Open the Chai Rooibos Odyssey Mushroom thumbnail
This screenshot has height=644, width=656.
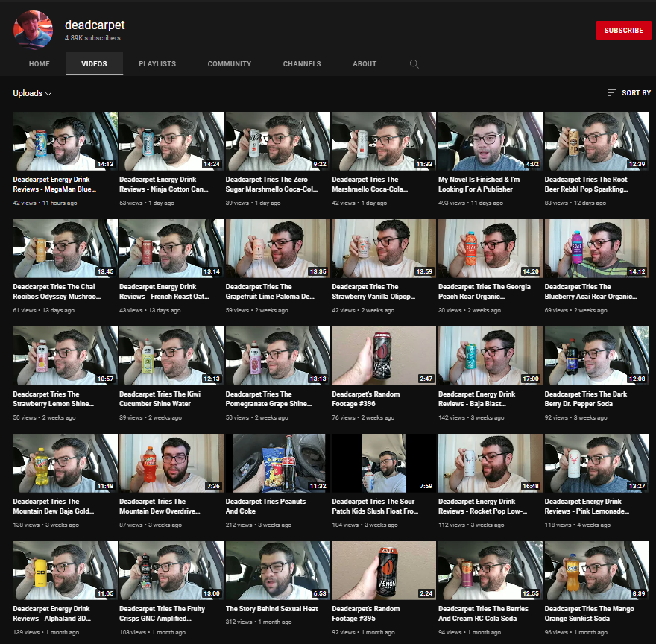coord(66,248)
